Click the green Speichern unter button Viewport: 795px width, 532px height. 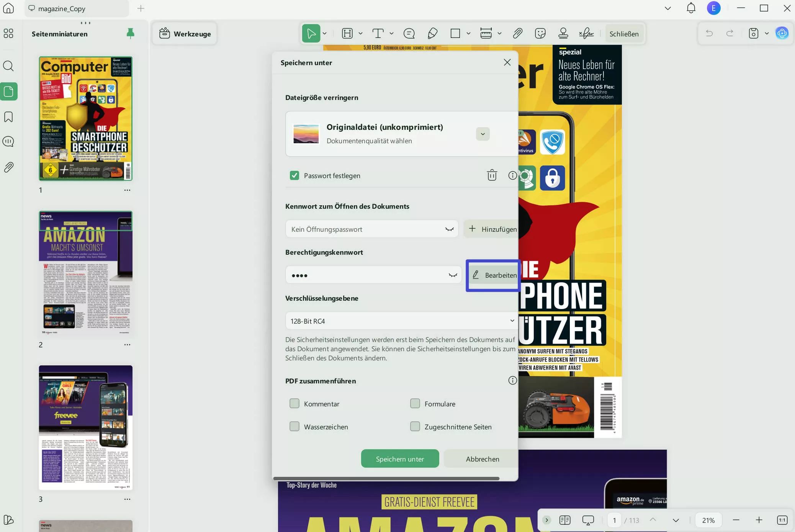coord(400,459)
